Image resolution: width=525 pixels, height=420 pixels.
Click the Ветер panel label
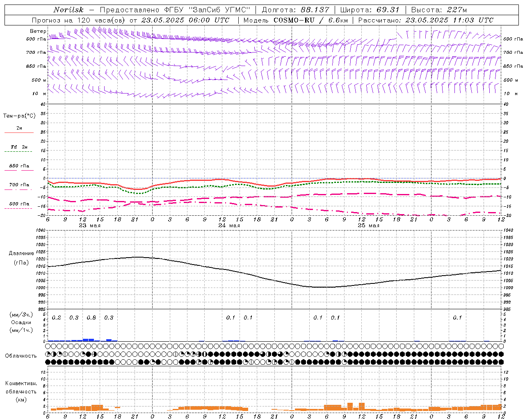coord(38,31)
